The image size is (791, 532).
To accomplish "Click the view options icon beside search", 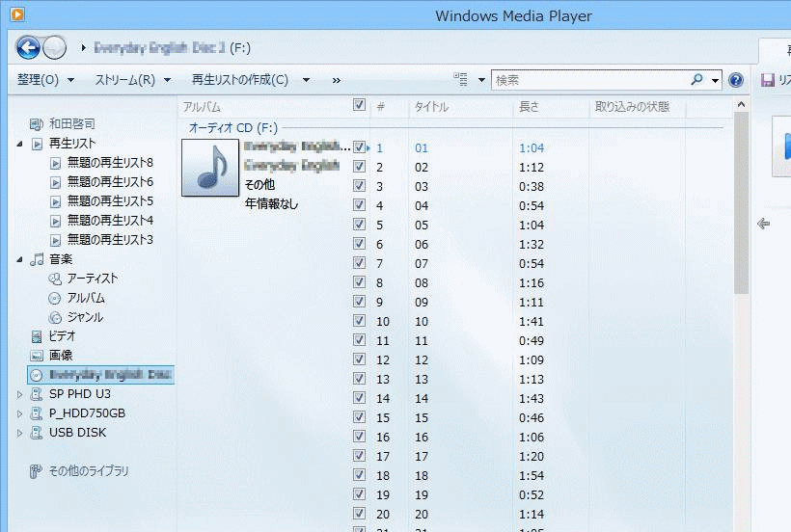I will point(460,80).
